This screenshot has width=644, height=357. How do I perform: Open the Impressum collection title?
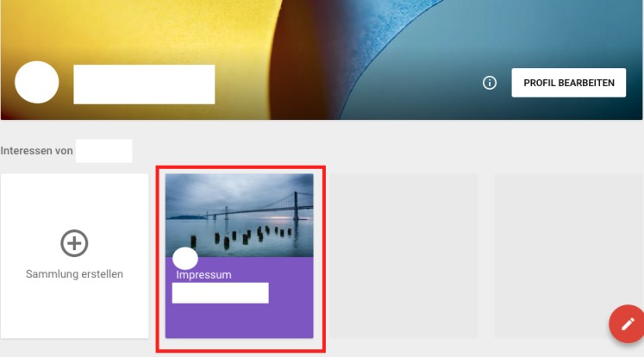pos(203,275)
